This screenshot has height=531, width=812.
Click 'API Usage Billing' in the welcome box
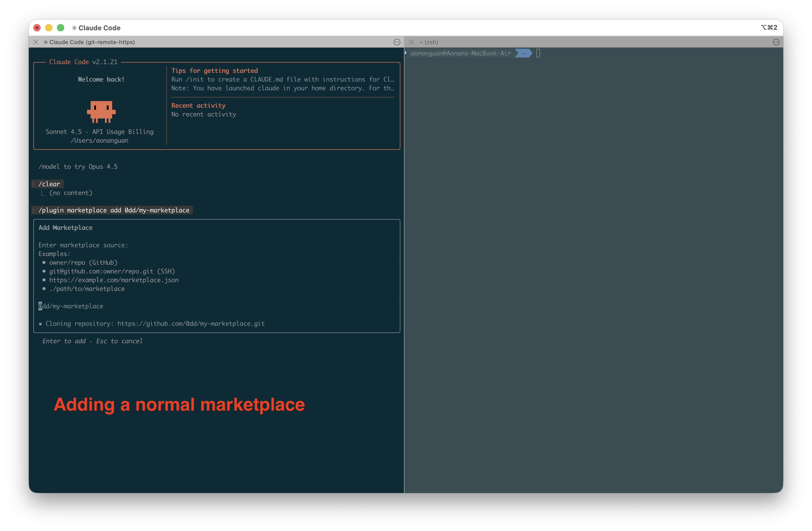[x=123, y=132]
